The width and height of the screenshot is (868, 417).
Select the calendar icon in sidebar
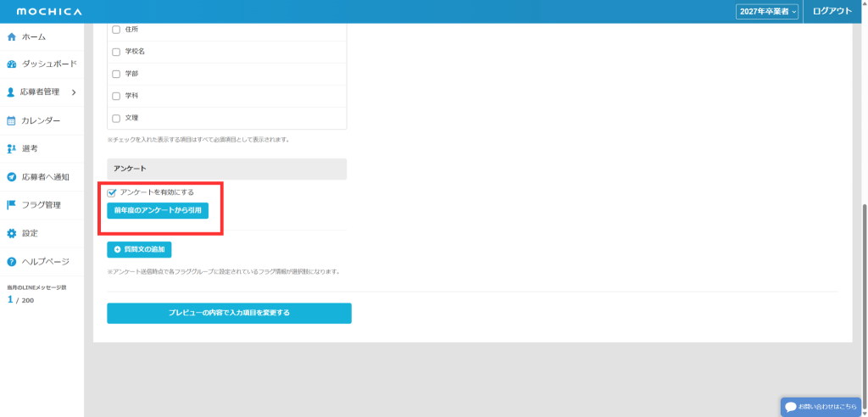coord(12,120)
